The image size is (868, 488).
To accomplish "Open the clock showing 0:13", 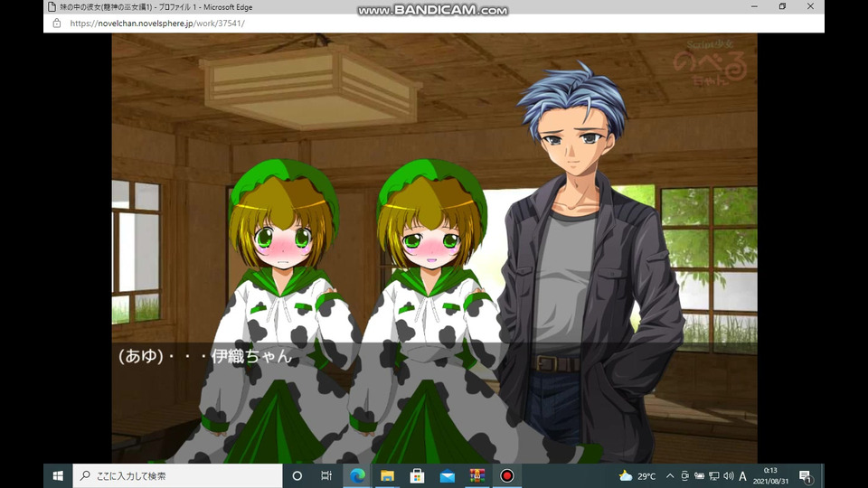I will tap(770, 476).
